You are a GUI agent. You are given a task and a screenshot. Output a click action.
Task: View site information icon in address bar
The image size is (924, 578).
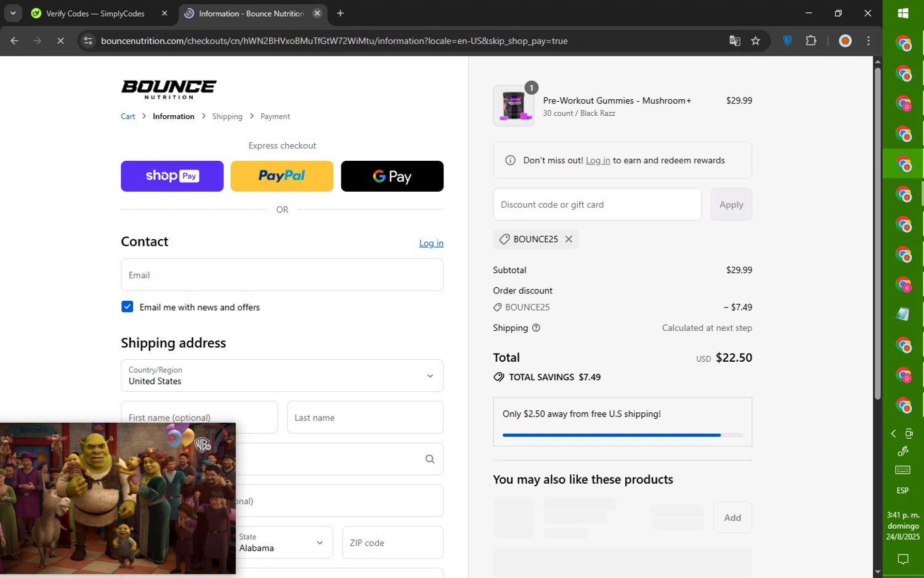point(88,41)
